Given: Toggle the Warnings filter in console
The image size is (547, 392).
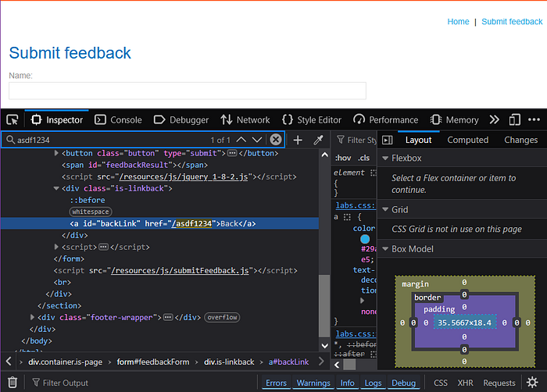Looking at the screenshot, I should click(x=313, y=383).
